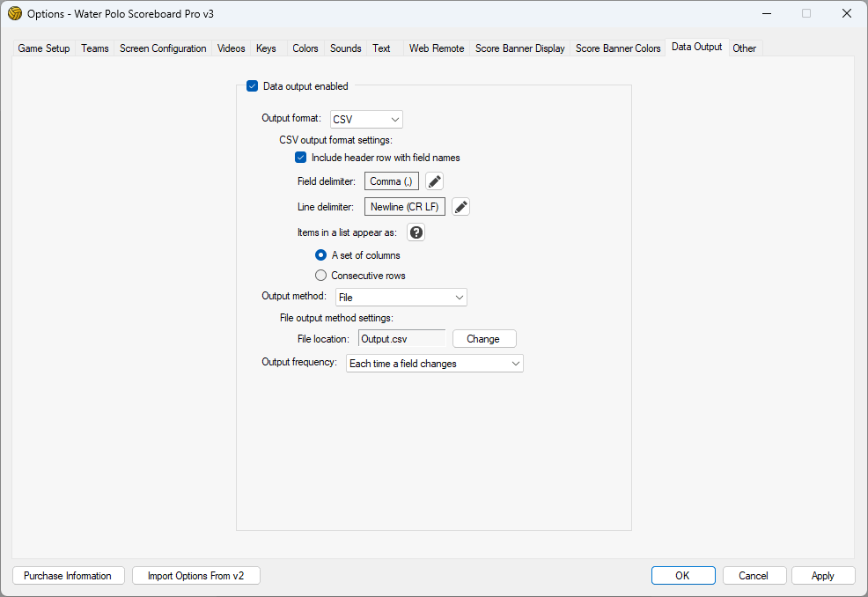Select the Consecutive rows radio option
Screen dimensions: 868x597
pyautogui.click(x=321, y=276)
